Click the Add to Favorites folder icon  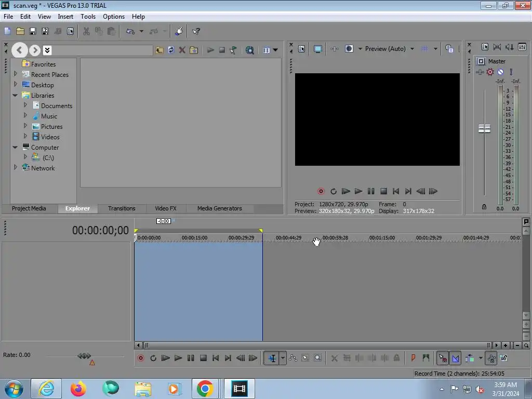[194, 50]
